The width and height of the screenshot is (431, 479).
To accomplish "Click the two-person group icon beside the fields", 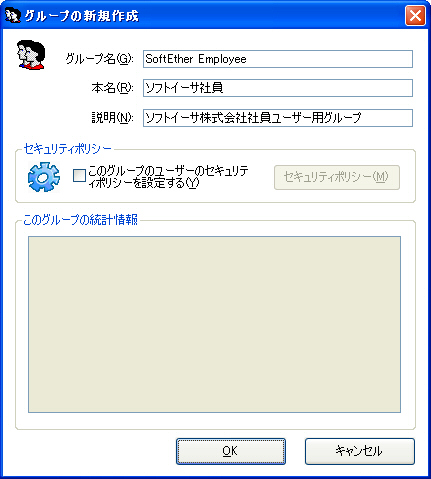I will (31, 55).
